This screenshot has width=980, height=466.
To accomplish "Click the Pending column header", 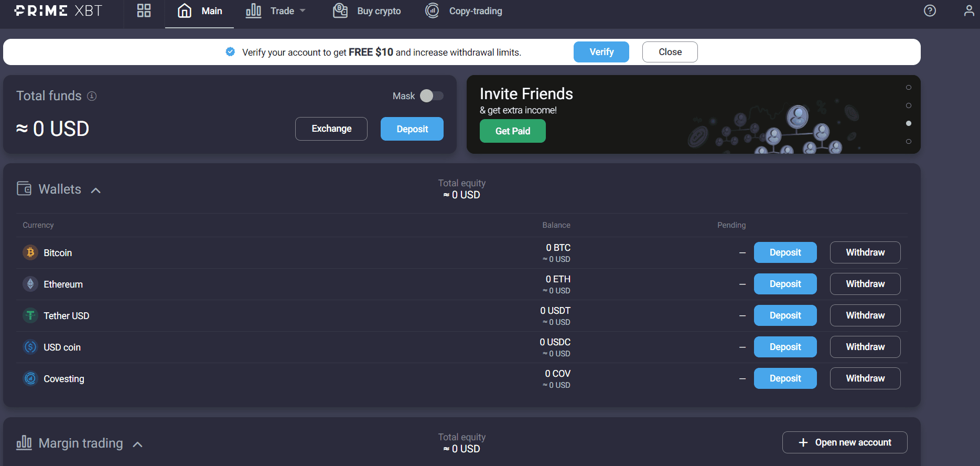I will (x=731, y=225).
